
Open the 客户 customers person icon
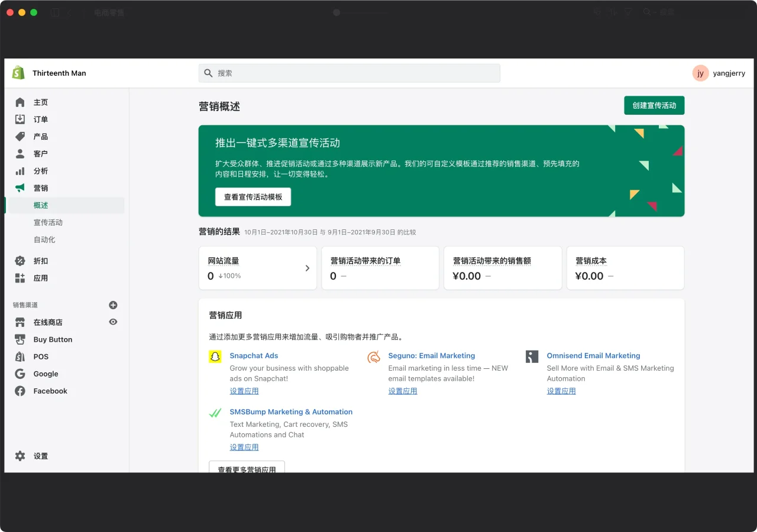point(20,154)
